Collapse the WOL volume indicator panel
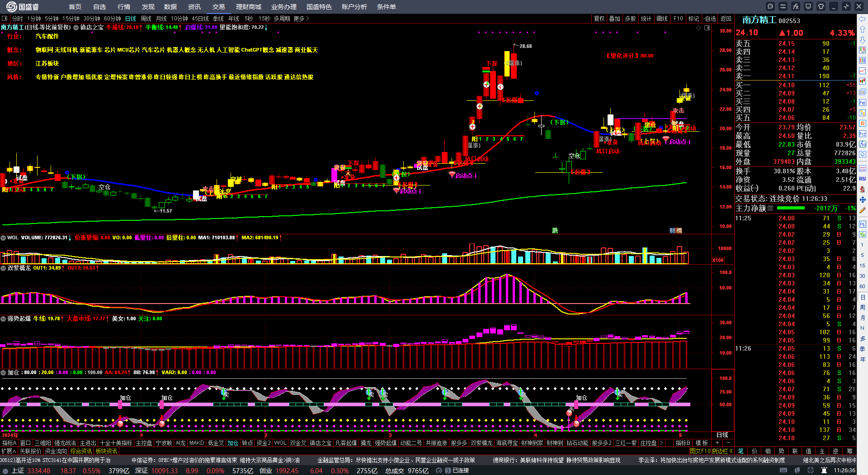 pyautogui.click(x=3, y=237)
